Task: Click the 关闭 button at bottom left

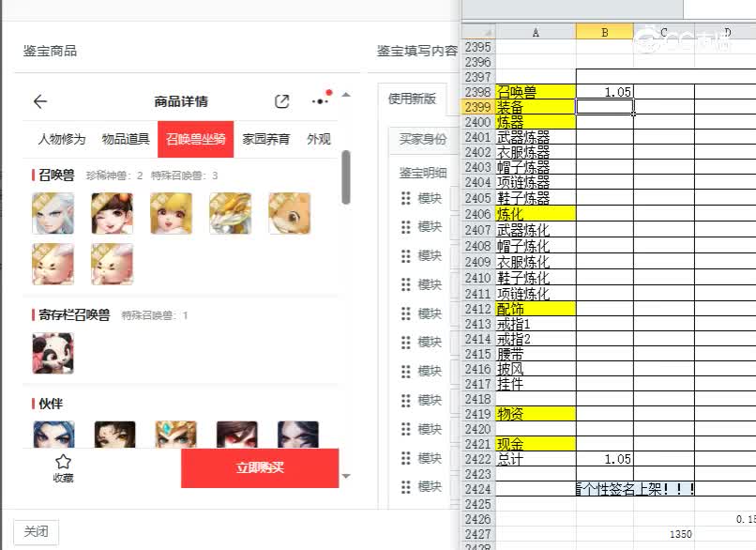Action: point(35,530)
